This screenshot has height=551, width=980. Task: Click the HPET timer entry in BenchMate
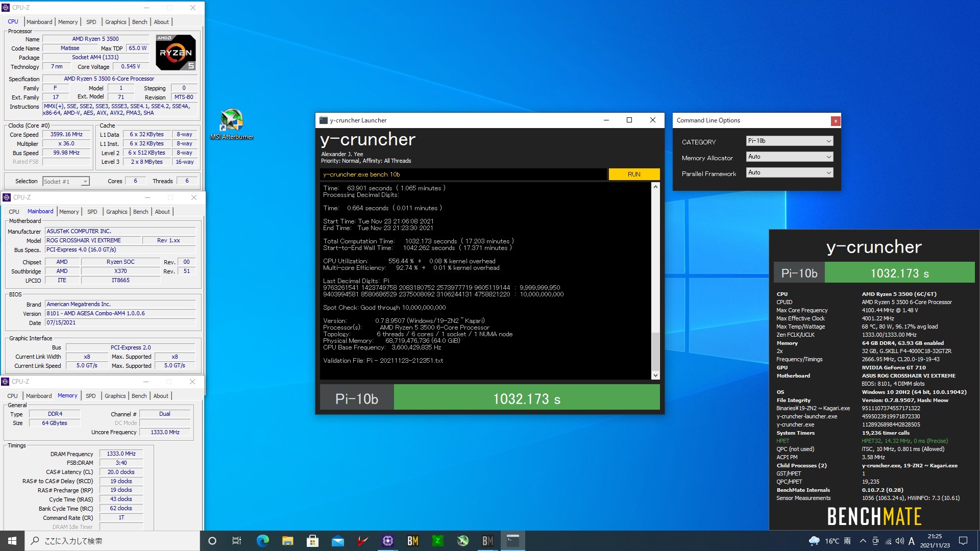point(863,441)
